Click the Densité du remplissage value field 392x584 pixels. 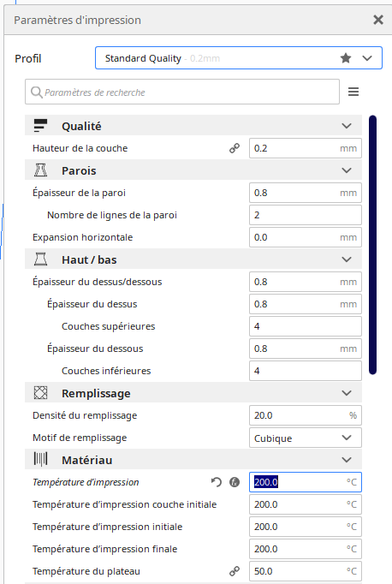coord(306,415)
